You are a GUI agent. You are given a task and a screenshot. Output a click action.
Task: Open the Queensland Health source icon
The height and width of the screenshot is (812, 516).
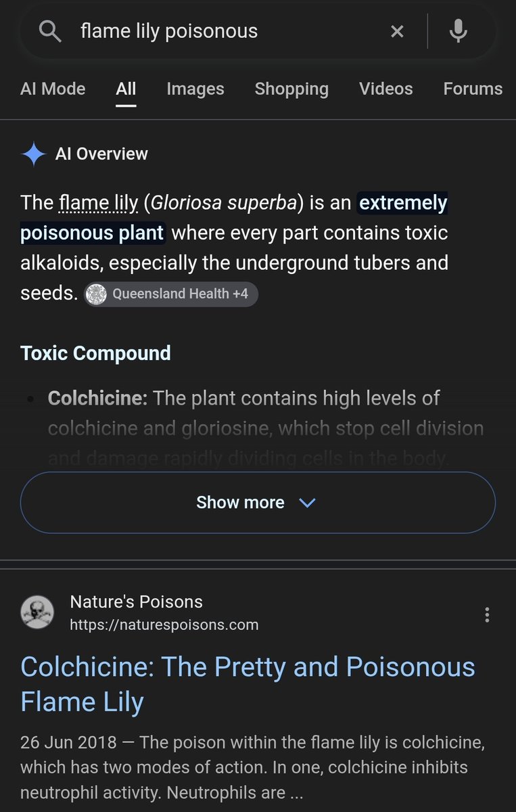[97, 294]
